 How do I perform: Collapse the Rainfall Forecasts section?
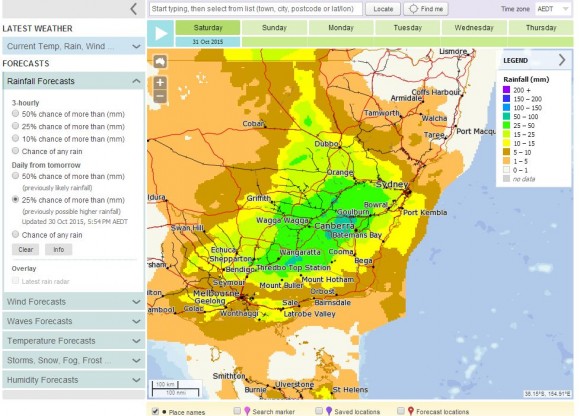[74, 81]
